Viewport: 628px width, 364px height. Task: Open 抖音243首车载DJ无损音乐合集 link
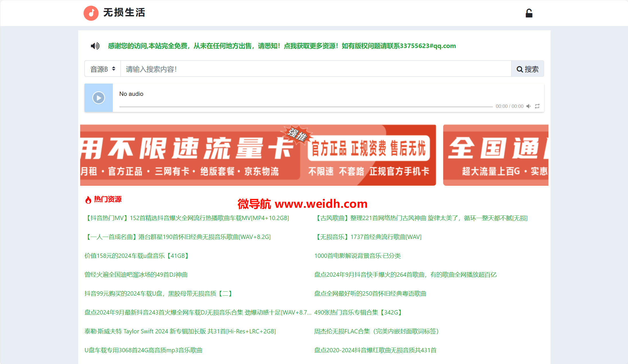coord(198,312)
